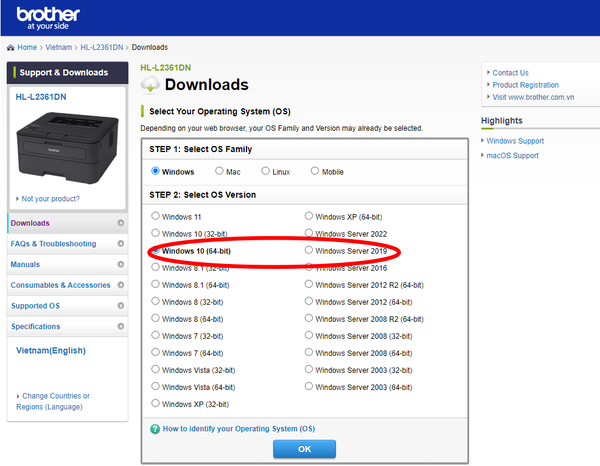The image size is (600, 466).
Task: Choose Windows 10 (32-bit) option
Action: [155, 233]
